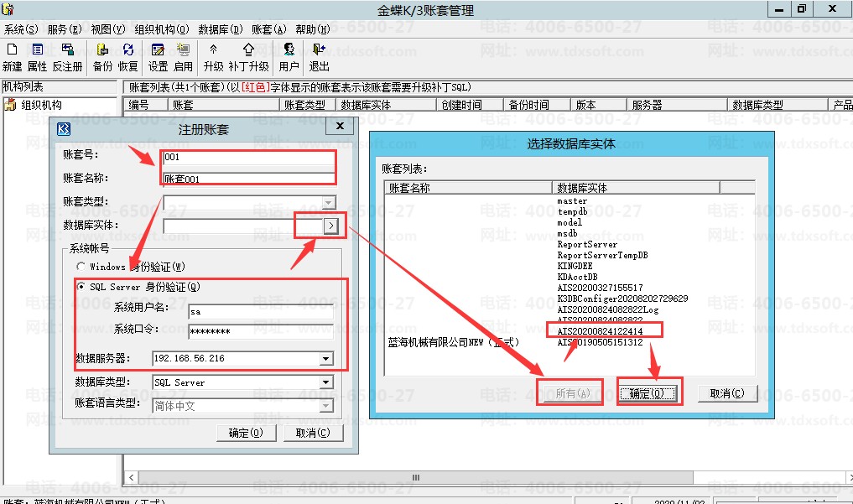Click the left arrow of horizontal scrollbar

tap(131, 477)
